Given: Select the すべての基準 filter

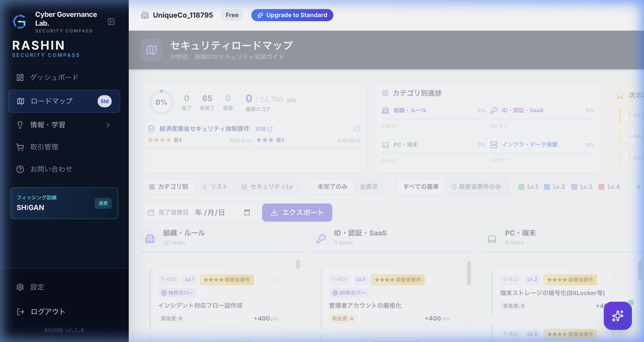Looking at the screenshot, I should (421, 187).
